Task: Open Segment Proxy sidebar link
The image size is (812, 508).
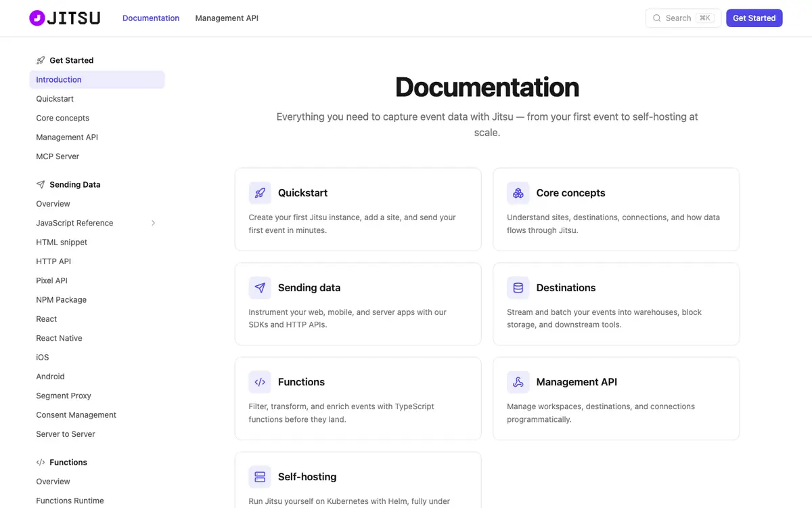Action: [64, 396]
